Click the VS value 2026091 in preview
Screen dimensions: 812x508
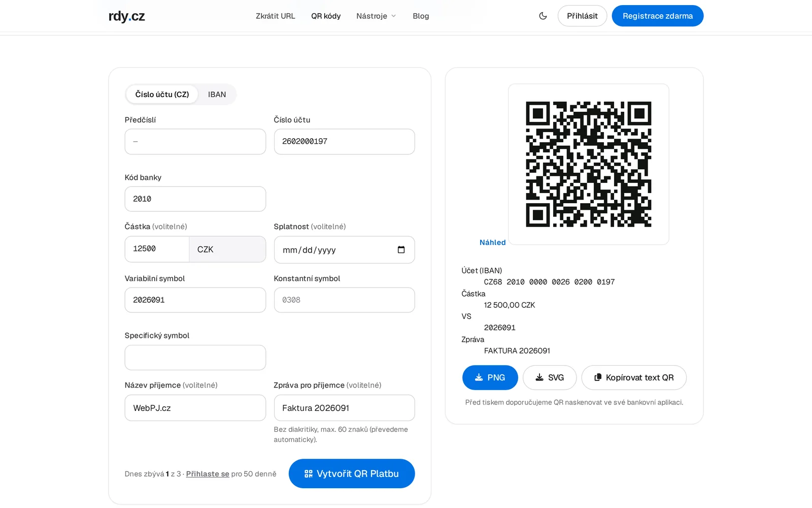click(x=500, y=328)
